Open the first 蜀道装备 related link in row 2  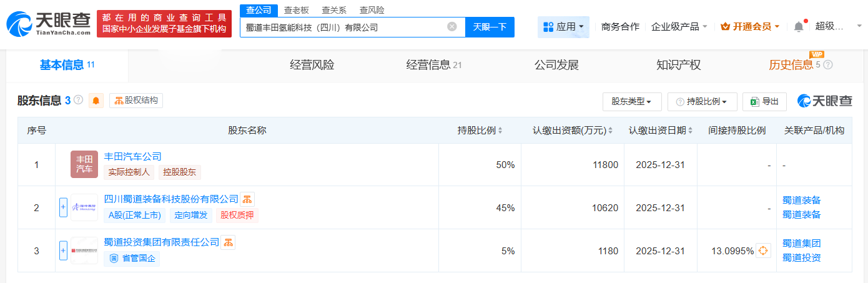802,201
